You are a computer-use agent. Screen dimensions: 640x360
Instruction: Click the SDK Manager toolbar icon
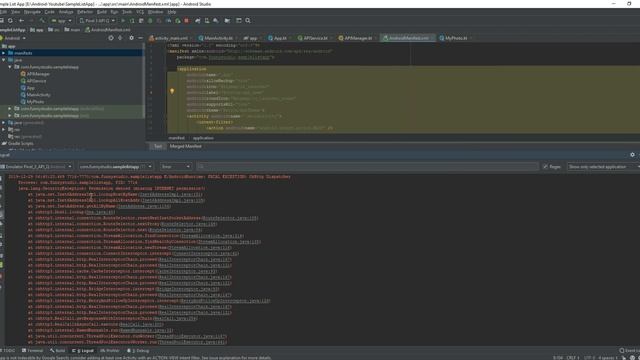coord(216,20)
